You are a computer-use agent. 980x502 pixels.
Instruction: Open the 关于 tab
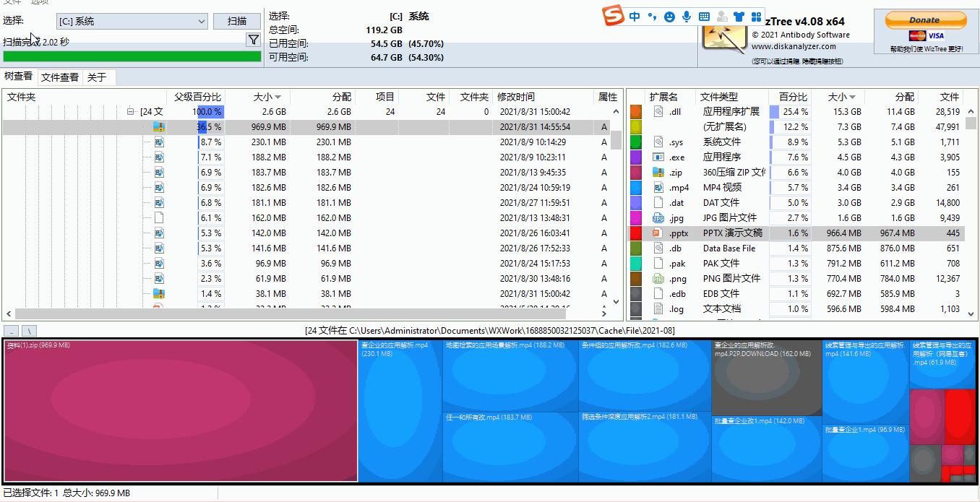pos(97,77)
